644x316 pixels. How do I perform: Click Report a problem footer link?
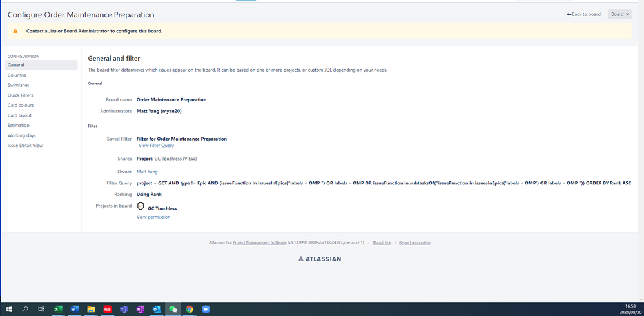[x=415, y=242]
